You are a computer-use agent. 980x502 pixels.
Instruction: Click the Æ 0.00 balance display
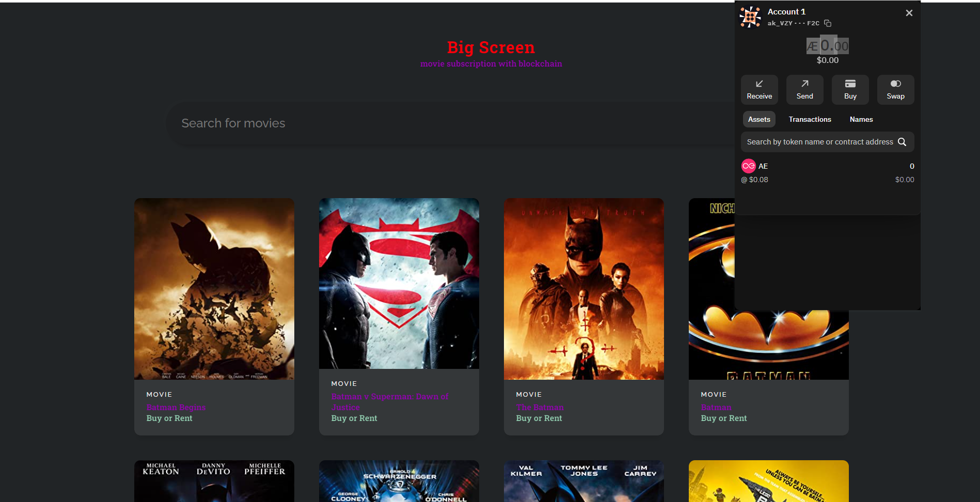[828, 46]
